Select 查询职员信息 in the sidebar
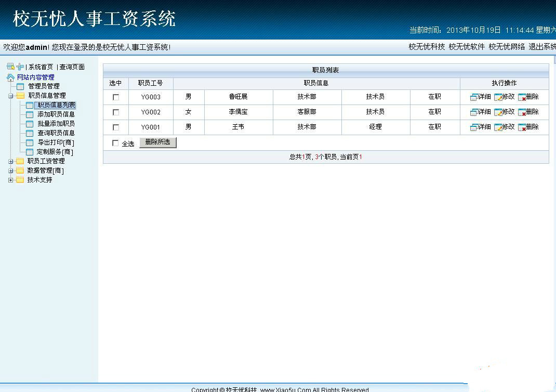Viewport: 556px width, 392px height. click(56, 133)
